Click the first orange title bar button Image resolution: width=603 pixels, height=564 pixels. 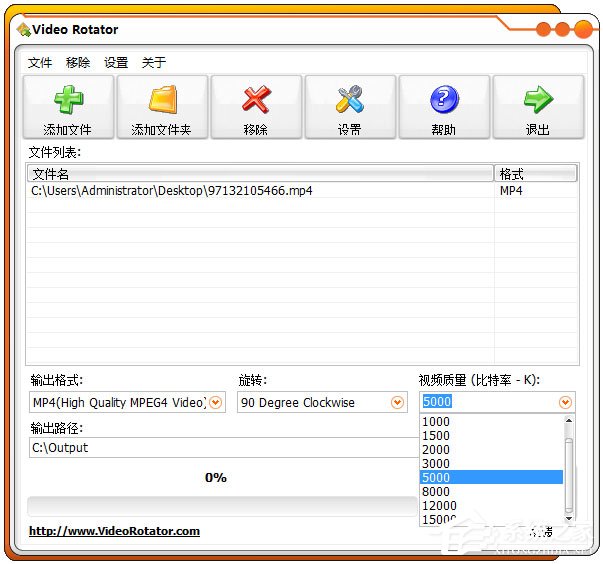(543, 29)
